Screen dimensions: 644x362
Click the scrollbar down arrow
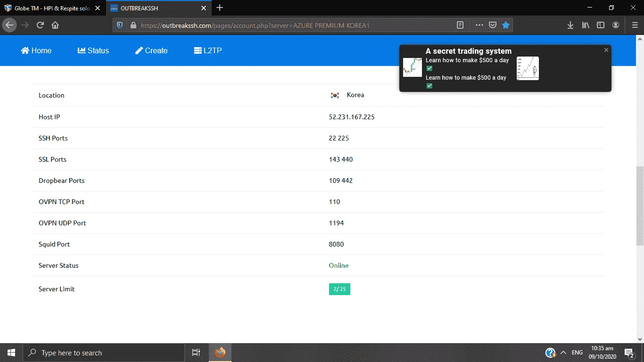(x=640, y=339)
